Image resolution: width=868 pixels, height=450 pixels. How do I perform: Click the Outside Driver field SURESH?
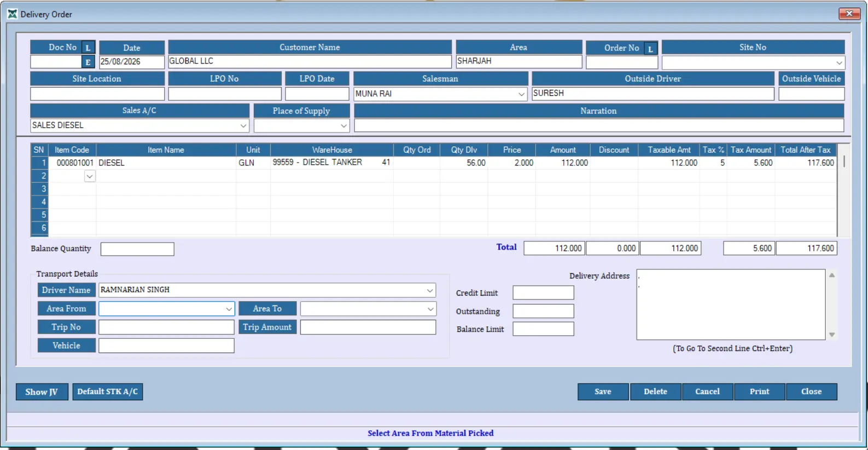(x=653, y=94)
